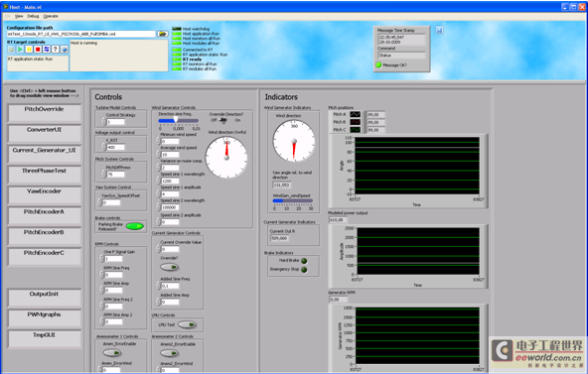
Task: Click the globe icon in RT target controls
Action: (x=65, y=49)
